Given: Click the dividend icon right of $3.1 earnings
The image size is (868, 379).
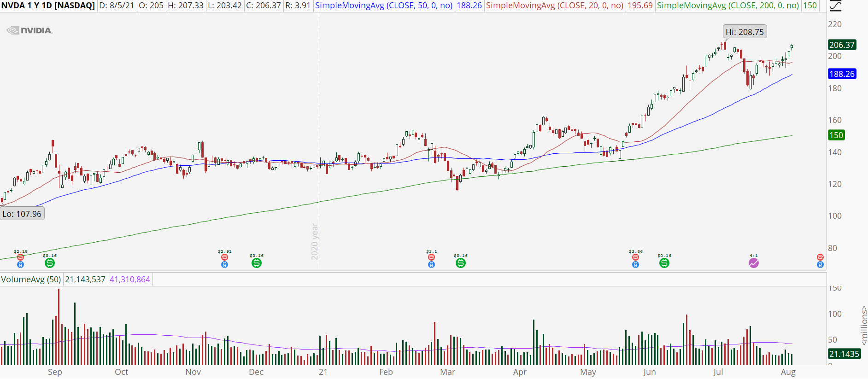Looking at the screenshot, I should [461, 263].
